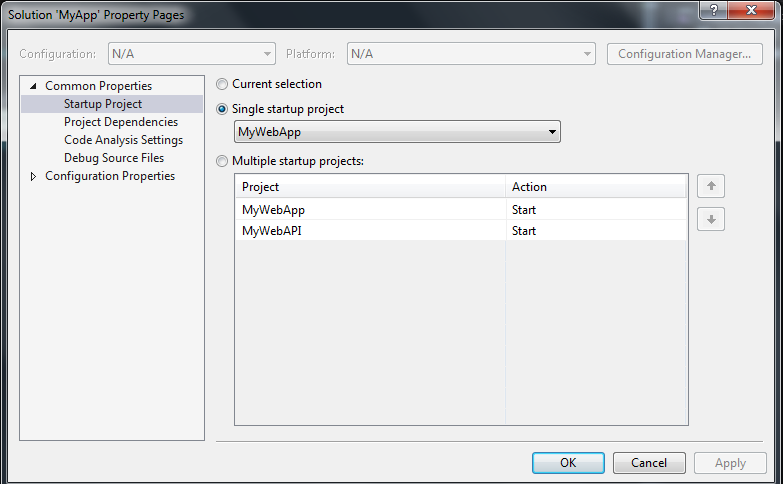
Task: Click the Apply button
Action: pyautogui.click(x=730, y=463)
